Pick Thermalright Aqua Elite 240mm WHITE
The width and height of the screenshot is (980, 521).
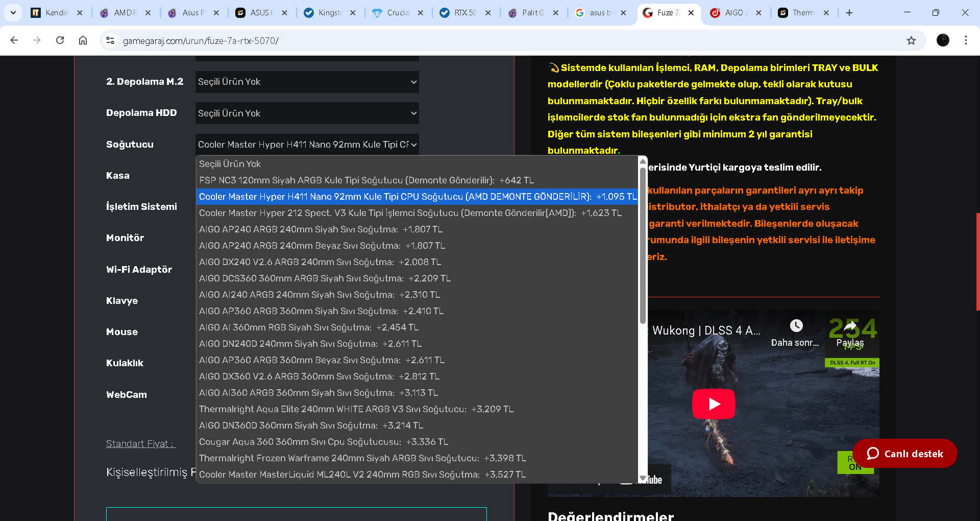pyautogui.click(x=417, y=409)
